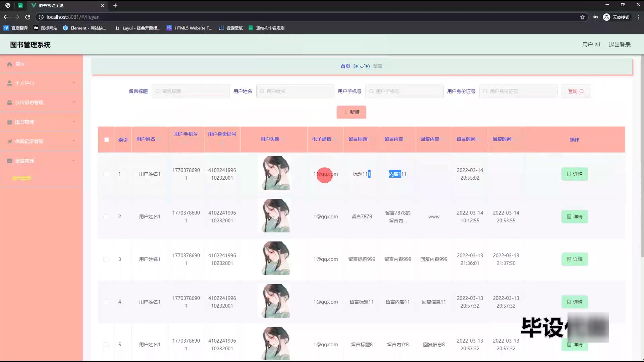Open the browser three-dot menu
The image size is (644, 362).
point(638,17)
